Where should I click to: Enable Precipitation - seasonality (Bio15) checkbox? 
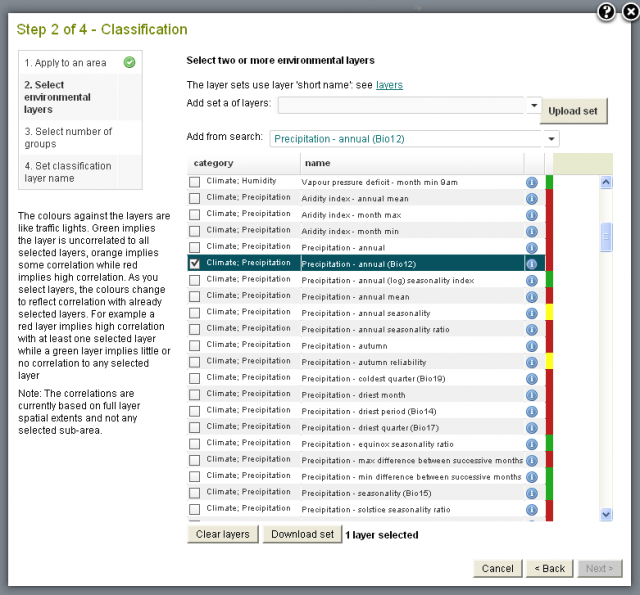195,493
